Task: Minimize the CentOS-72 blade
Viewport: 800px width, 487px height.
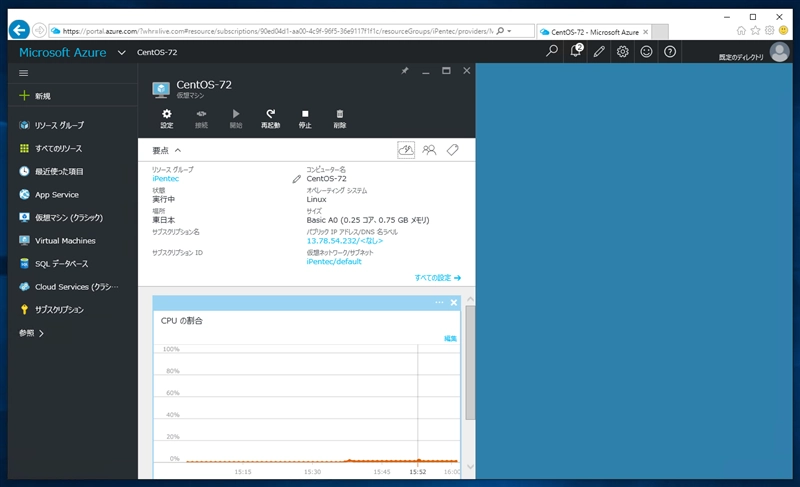Action: point(426,71)
